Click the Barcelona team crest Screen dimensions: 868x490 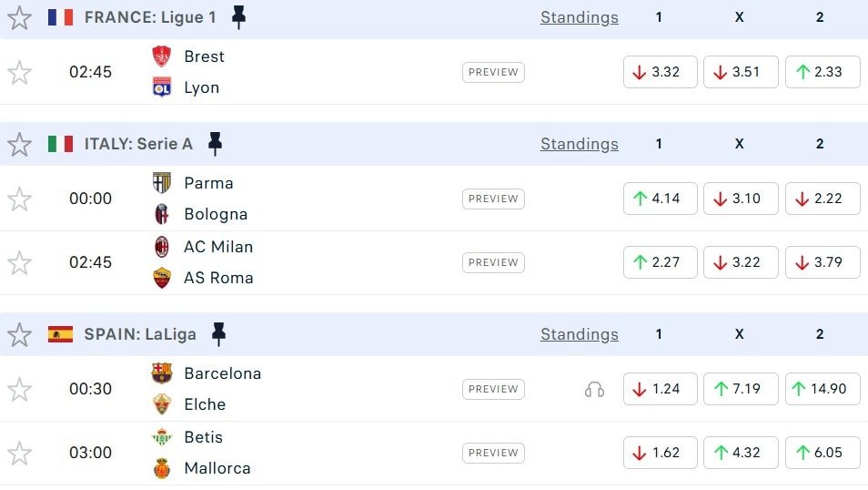[162, 373]
